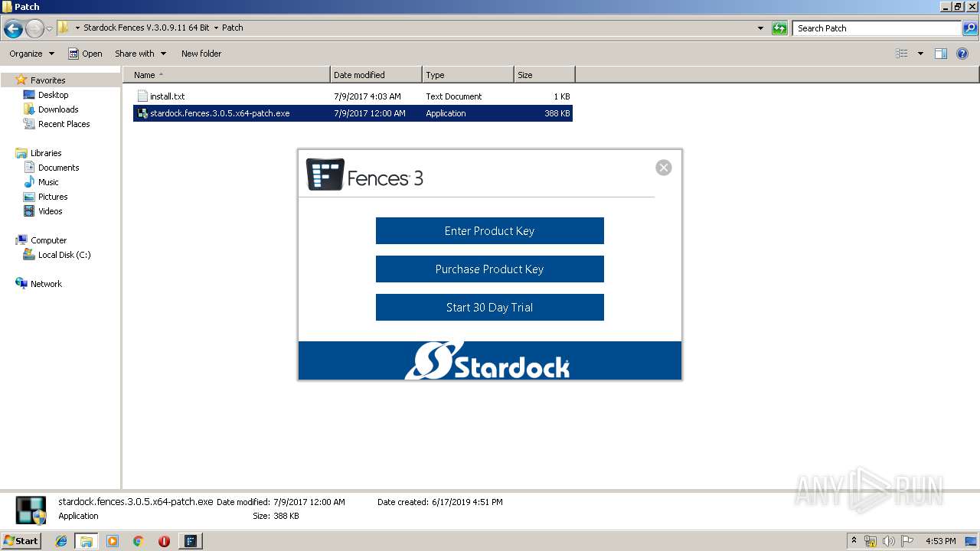980x551 pixels.
Task: Launch Chrome from taskbar
Action: [138, 541]
